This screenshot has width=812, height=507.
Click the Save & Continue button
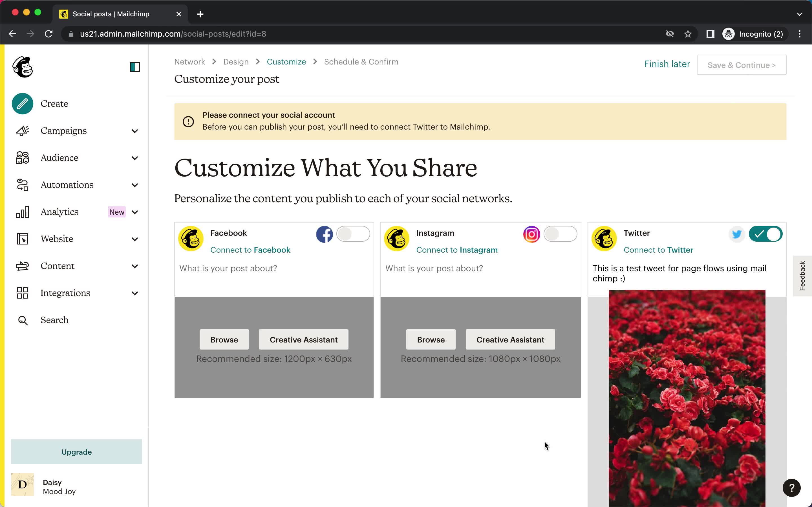[741, 64]
